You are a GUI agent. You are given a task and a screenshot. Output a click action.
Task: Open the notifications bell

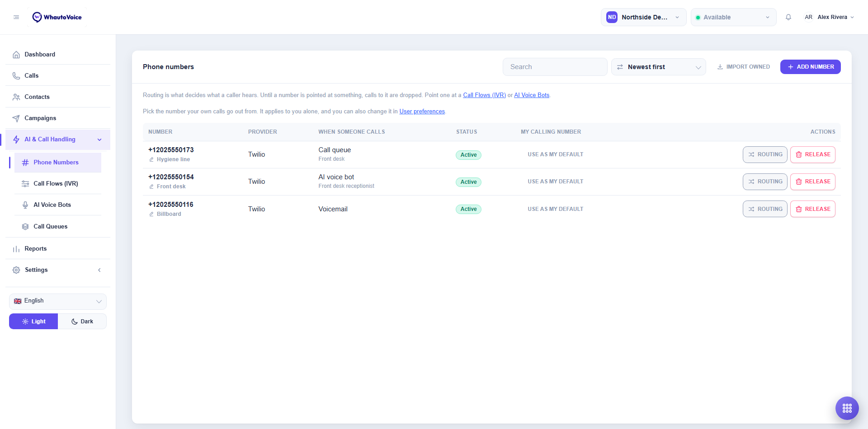pos(788,17)
